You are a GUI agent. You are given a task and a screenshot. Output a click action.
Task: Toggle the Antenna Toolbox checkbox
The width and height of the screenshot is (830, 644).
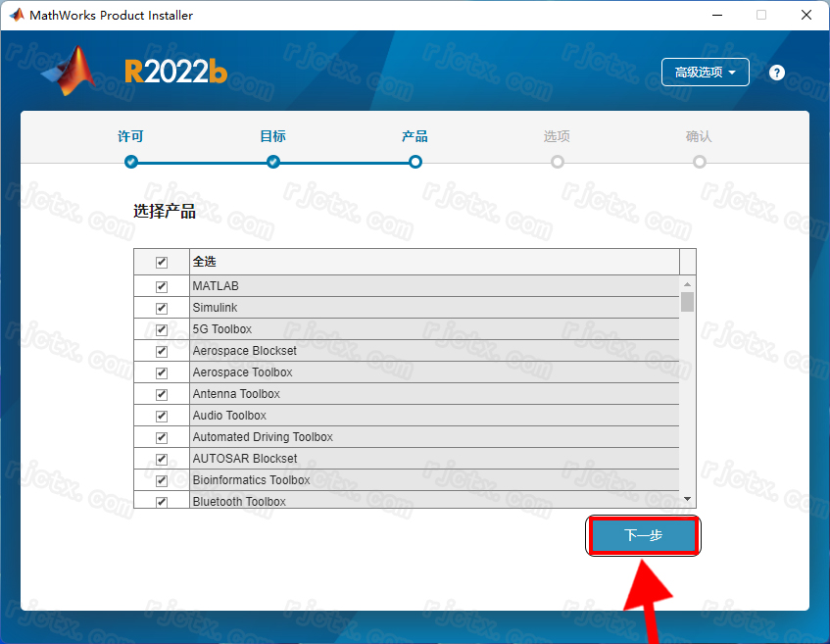point(162,395)
